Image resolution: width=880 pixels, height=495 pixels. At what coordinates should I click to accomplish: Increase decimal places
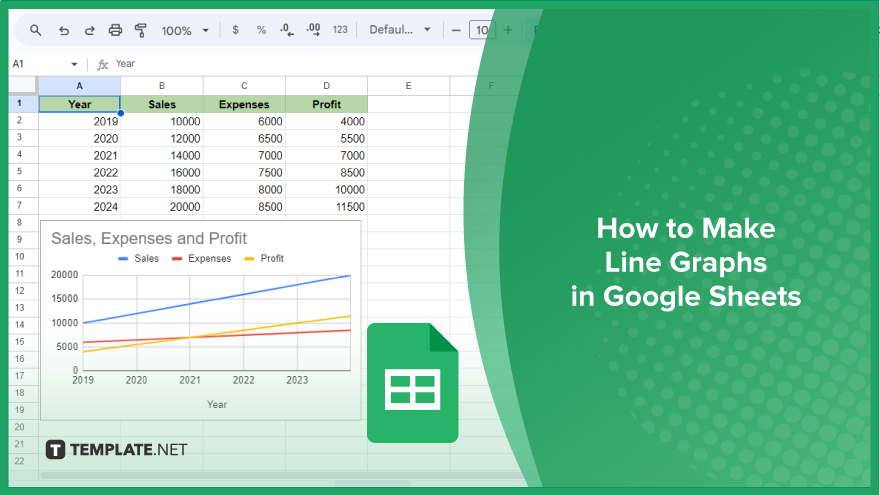[313, 30]
